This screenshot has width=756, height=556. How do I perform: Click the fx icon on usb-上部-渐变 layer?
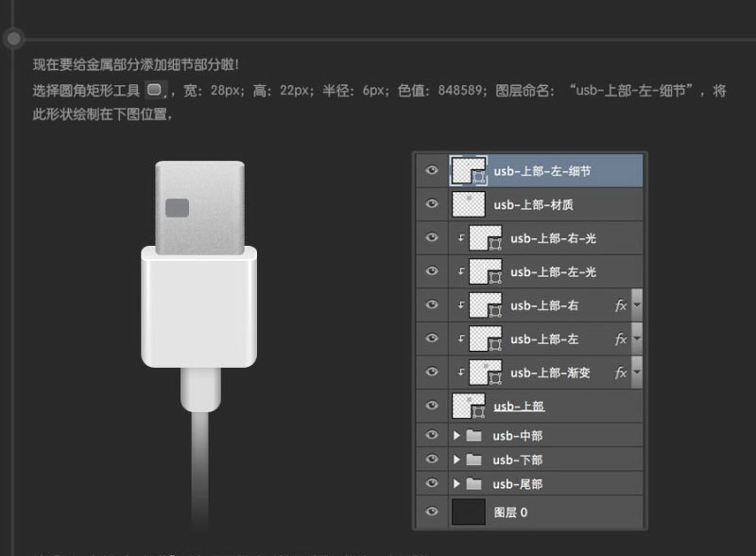pos(621,373)
